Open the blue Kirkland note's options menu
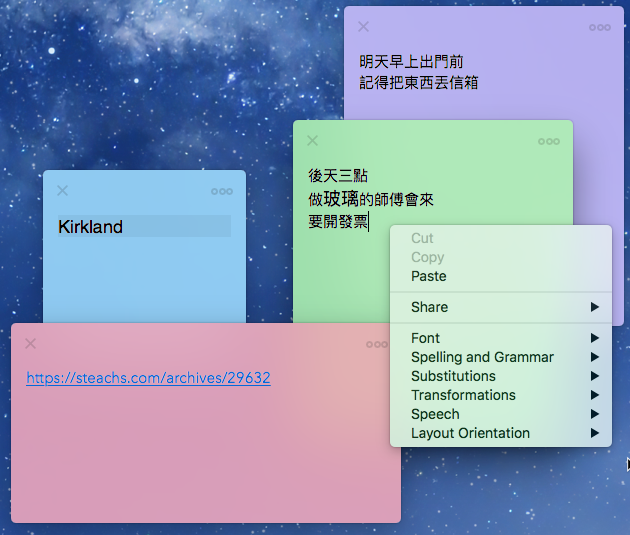 (x=222, y=192)
